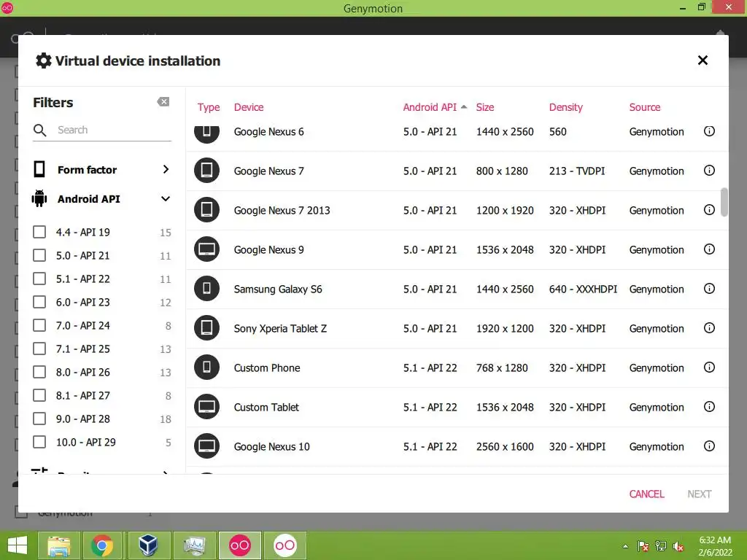This screenshot has height=560, width=747.
Task: Click the Google Nexus 7 2013 type icon
Action: [x=206, y=210]
